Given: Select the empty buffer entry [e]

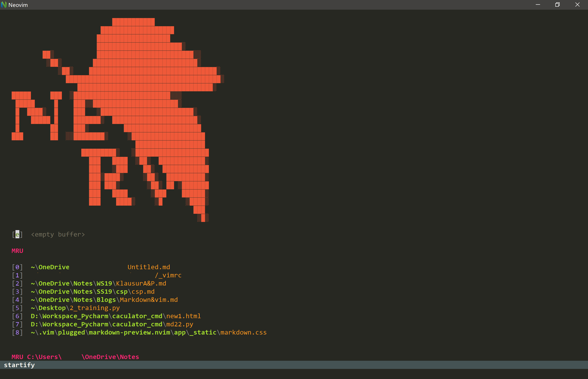Looking at the screenshot, I should pos(17,234).
